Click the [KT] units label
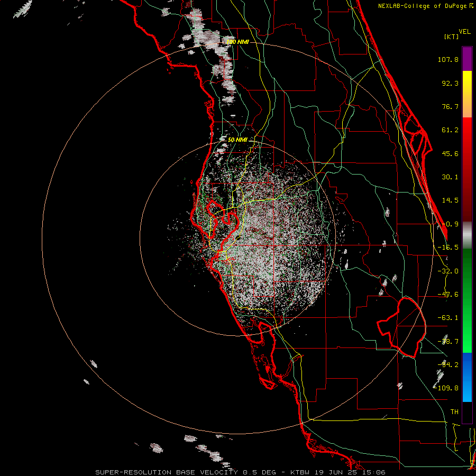Screen dimensions: 476x476 (451, 36)
